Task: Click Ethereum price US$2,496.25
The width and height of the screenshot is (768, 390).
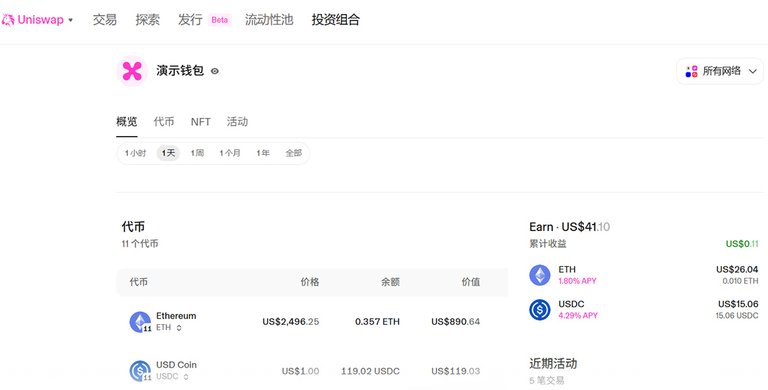Action: 290,322
